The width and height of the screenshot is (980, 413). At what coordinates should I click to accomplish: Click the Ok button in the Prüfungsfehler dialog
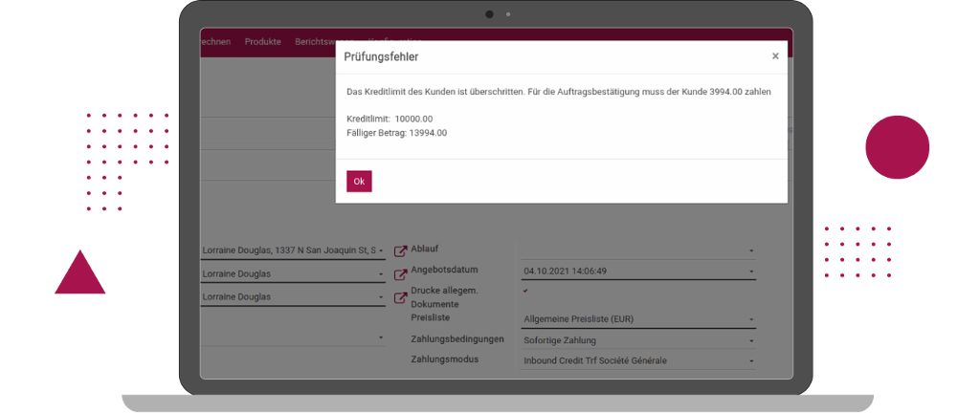359,182
